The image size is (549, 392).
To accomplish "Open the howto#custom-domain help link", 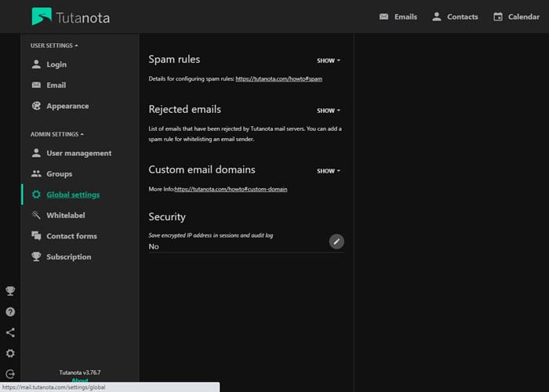I will pyautogui.click(x=231, y=190).
